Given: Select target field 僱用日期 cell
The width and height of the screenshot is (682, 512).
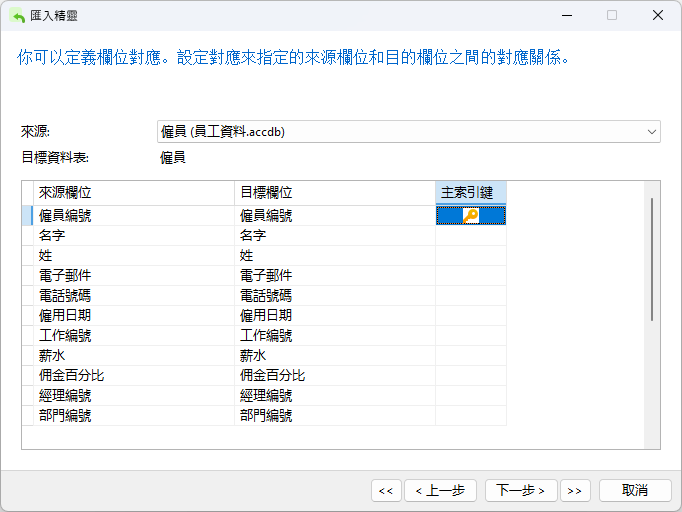Looking at the screenshot, I should (x=334, y=315).
